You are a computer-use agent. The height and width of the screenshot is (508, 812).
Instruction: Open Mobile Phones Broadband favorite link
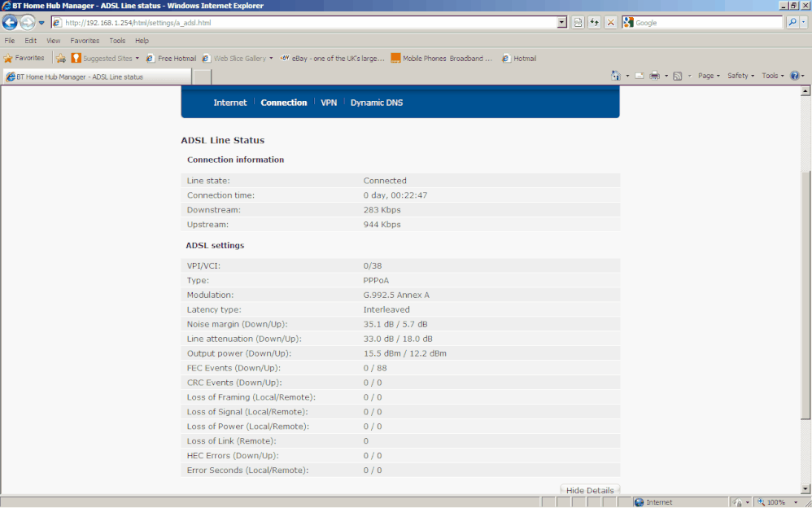coord(442,58)
